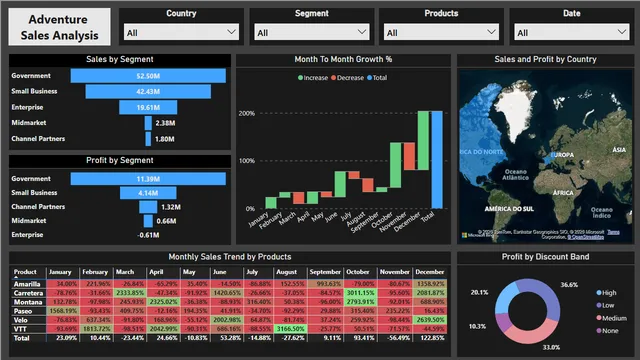
Task: Click the Decrease legend marker
Action: (x=333, y=78)
